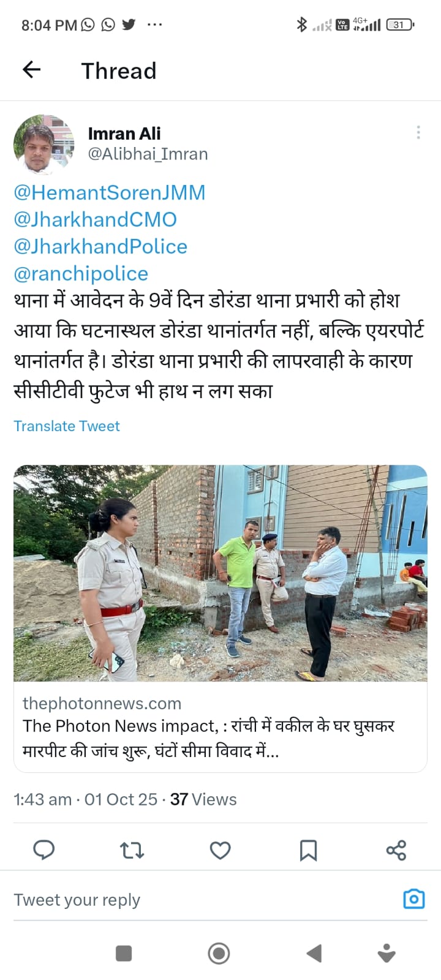The width and height of the screenshot is (441, 980).
Task: Bookmark this tweet
Action: coord(308,850)
